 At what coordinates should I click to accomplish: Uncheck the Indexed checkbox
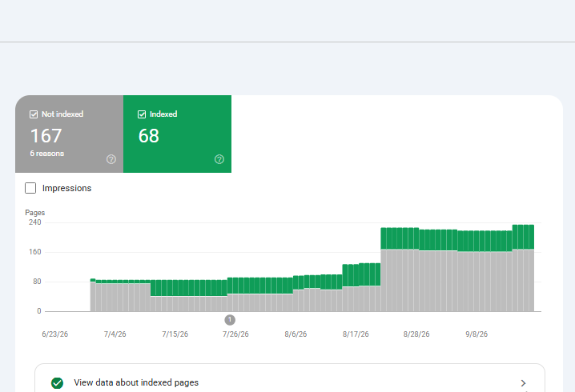pyautogui.click(x=142, y=114)
